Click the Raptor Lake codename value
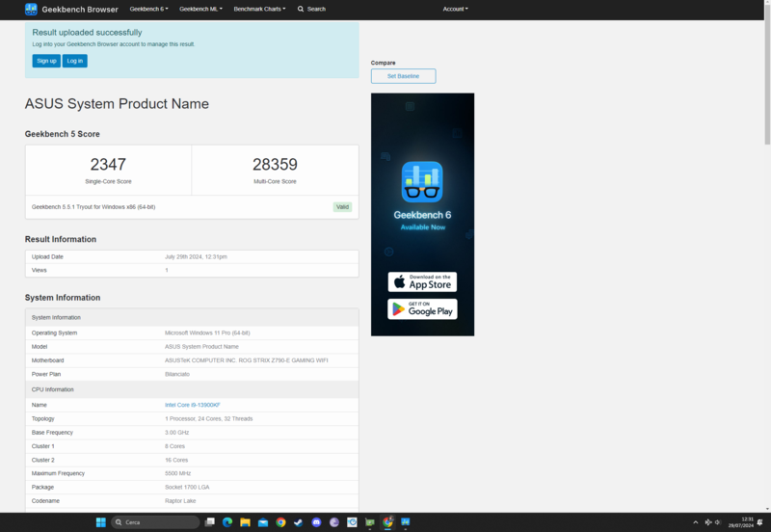 (x=180, y=501)
